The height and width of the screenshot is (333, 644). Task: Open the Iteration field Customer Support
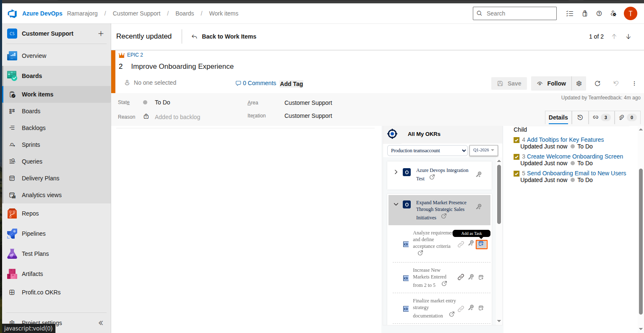308,116
